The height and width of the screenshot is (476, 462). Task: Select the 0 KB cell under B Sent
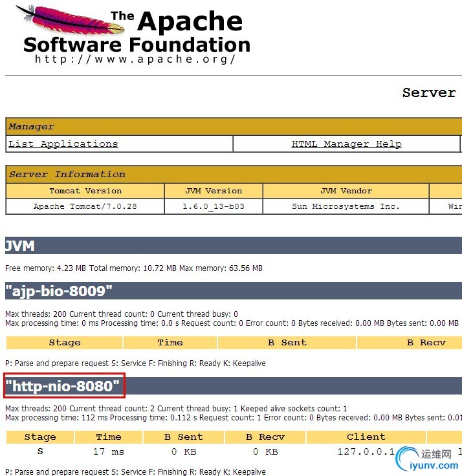184,451
